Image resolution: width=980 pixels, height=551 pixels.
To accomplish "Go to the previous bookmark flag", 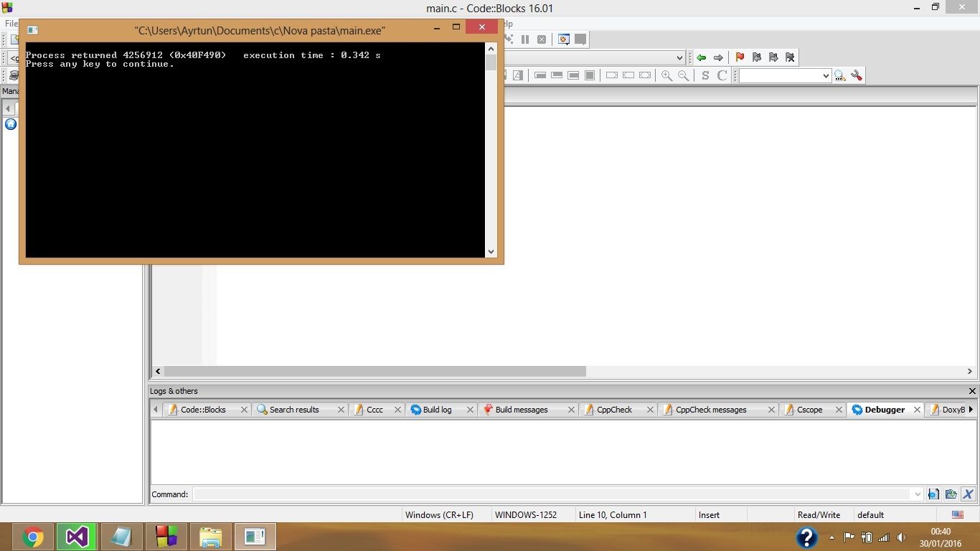I will pos(756,57).
